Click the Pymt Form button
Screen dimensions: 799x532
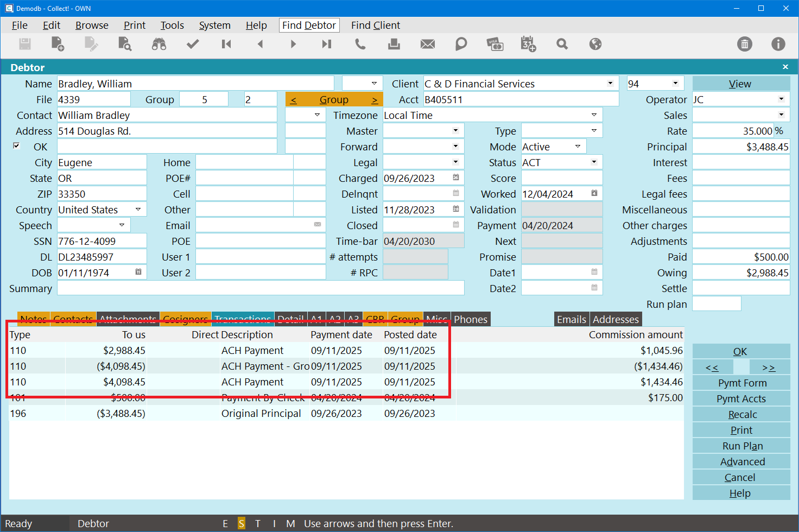tap(741, 383)
